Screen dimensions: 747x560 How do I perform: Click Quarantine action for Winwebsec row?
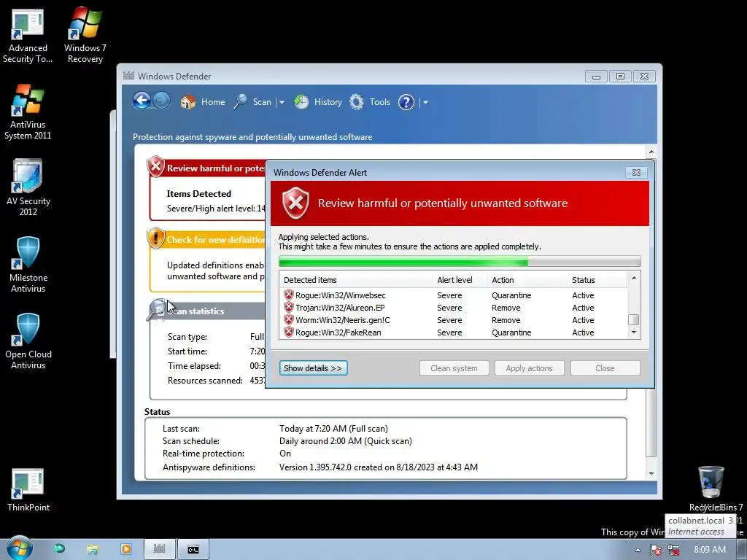511,295
